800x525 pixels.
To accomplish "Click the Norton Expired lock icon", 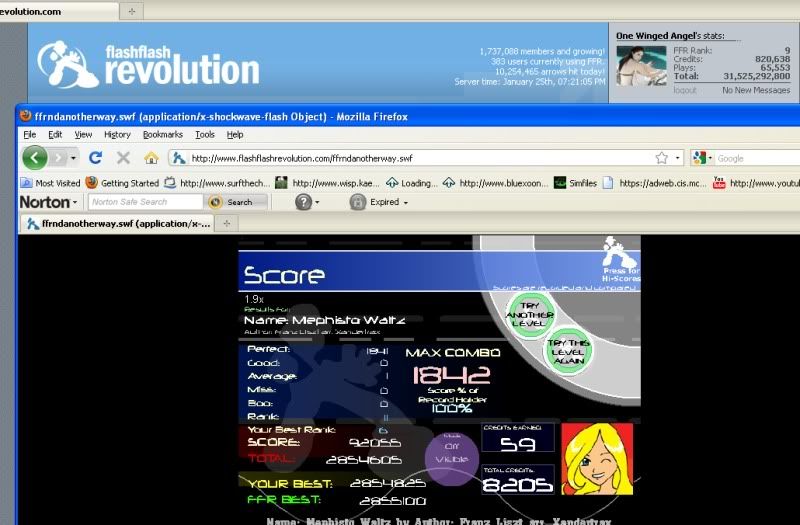I will [357, 202].
